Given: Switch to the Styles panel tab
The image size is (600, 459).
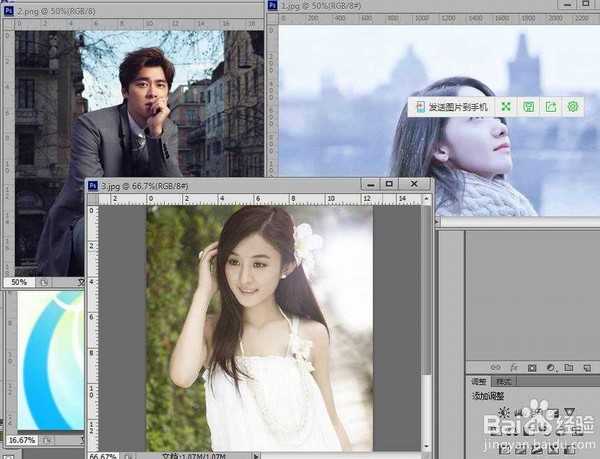Looking at the screenshot, I should (x=504, y=381).
